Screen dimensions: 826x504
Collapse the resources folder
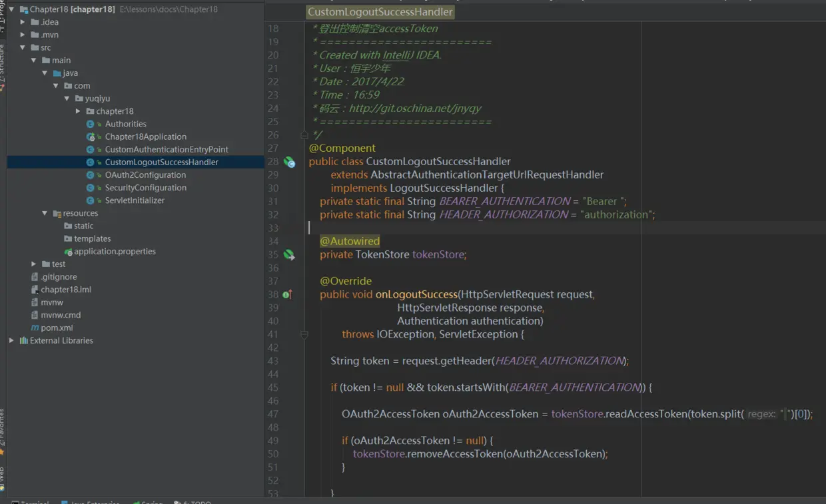pyautogui.click(x=45, y=213)
